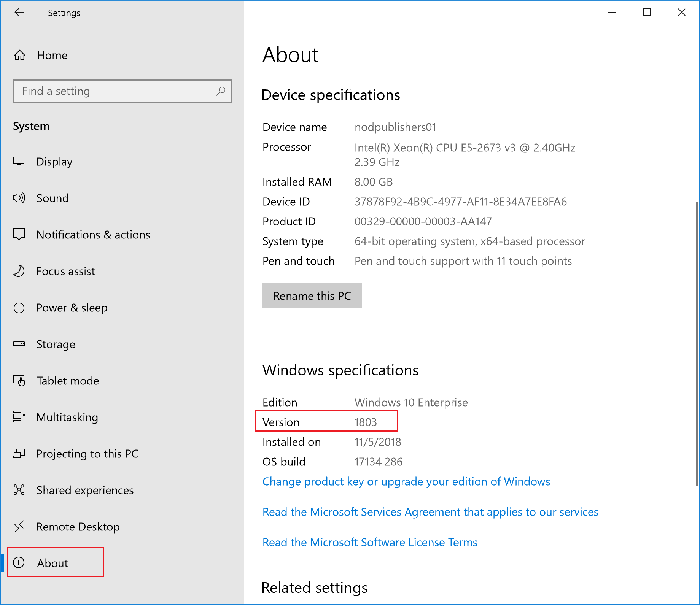Click the Windows specifications heading

[x=340, y=370]
